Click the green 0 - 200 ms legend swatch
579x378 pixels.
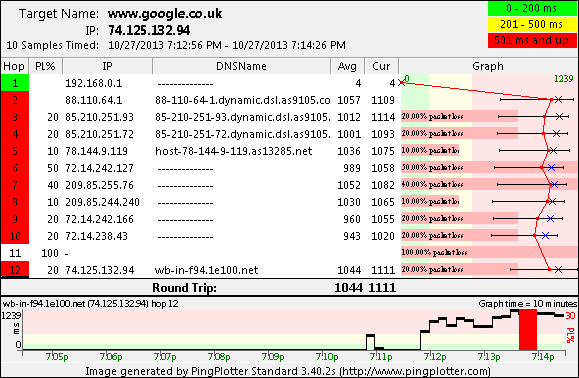click(x=532, y=8)
